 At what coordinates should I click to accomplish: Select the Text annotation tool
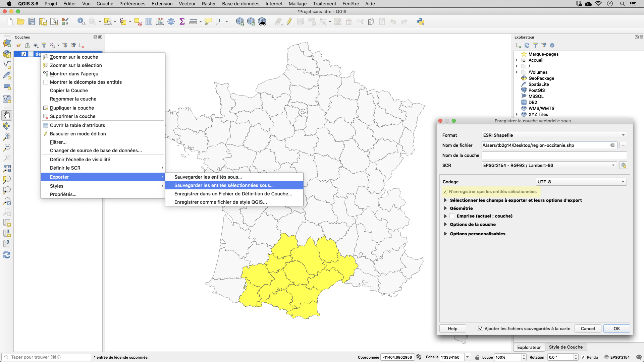(x=219, y=22)
